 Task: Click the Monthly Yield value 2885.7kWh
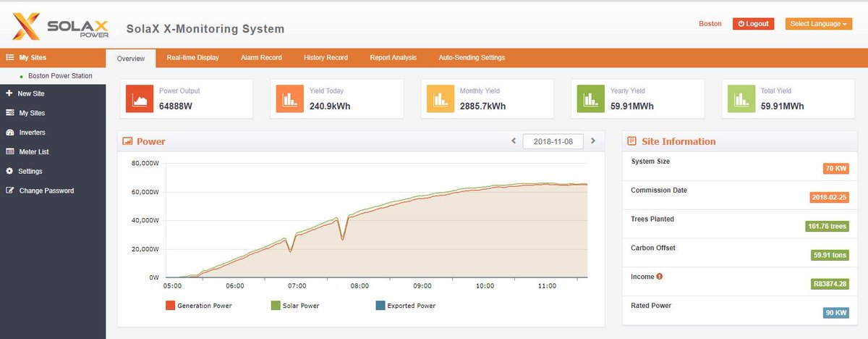pos(482,106)
